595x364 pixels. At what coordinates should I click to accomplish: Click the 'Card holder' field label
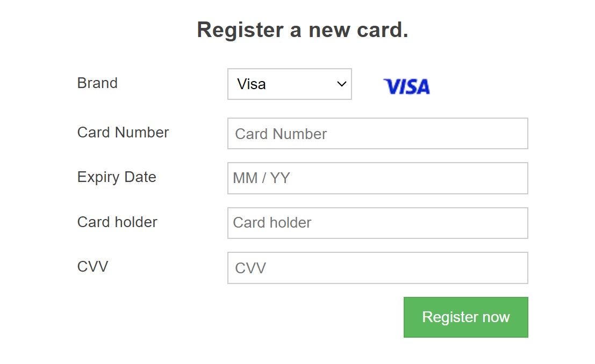point(117,222)
